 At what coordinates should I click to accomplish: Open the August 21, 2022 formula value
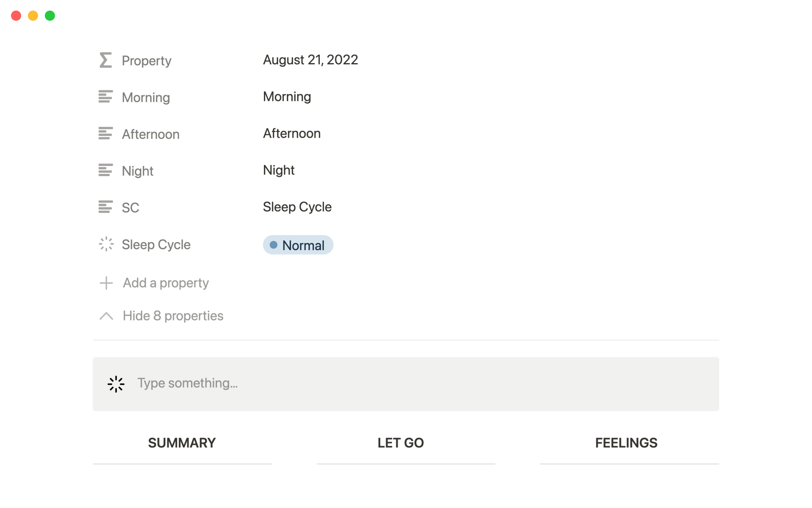[310, 60]
